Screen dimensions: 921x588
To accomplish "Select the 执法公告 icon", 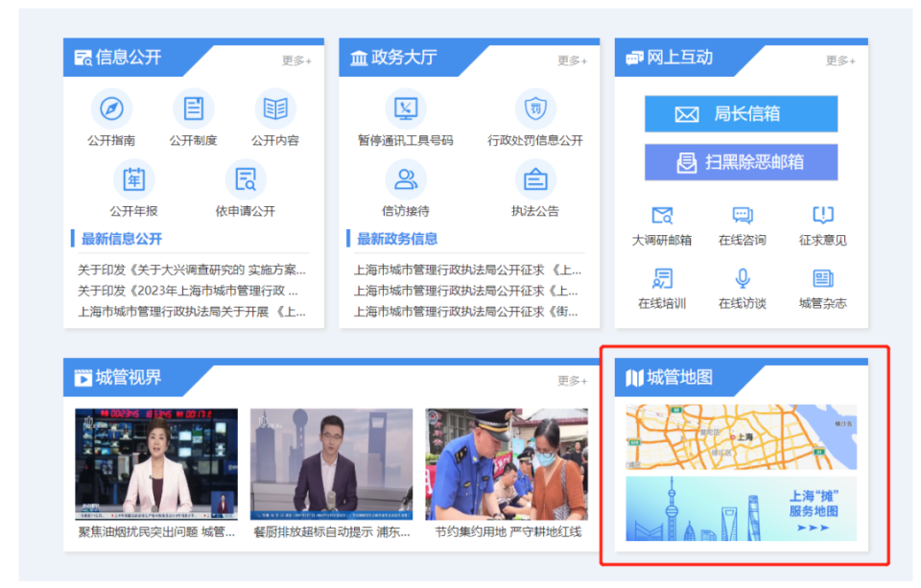I will point(534,180).
